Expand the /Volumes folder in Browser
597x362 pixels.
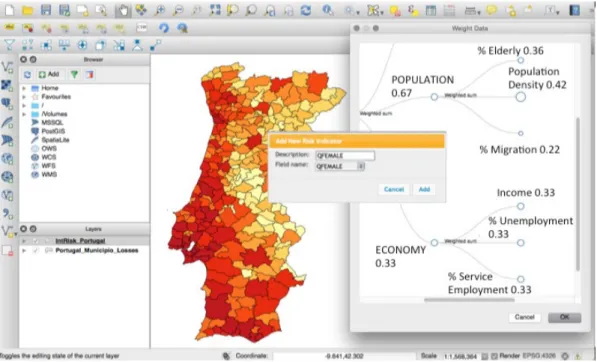[x=24, y=114]
